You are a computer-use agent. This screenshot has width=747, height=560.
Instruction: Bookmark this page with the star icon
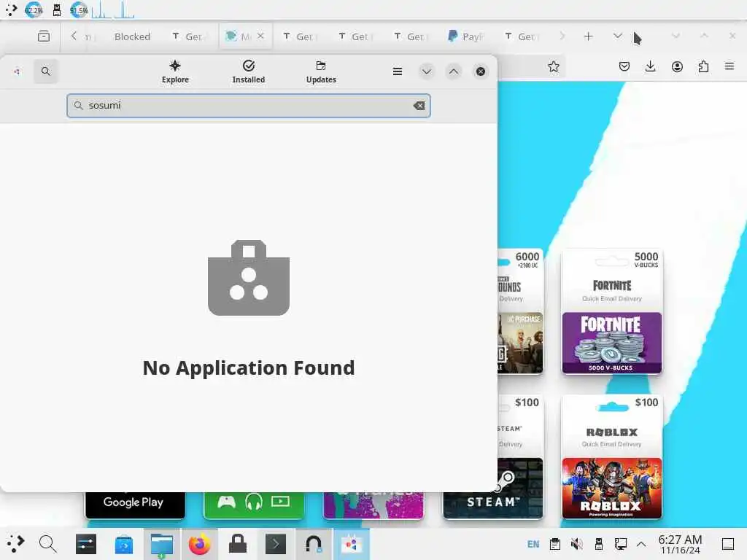(553, 66)
